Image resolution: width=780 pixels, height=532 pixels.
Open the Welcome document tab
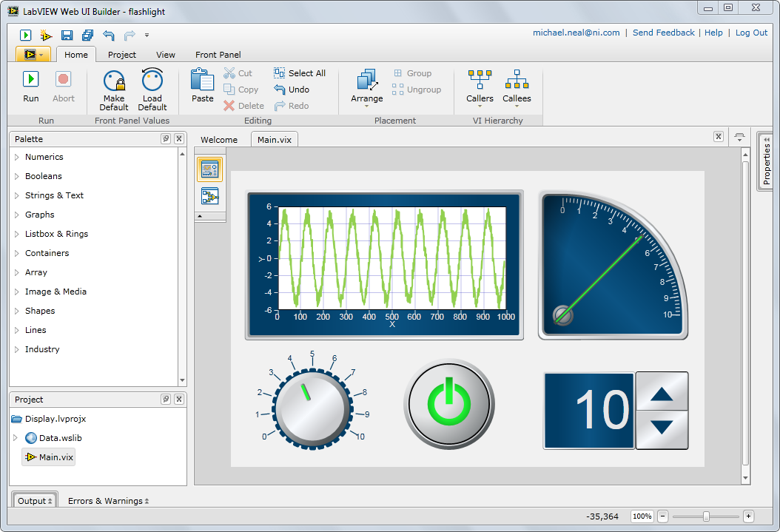[219, 140]
